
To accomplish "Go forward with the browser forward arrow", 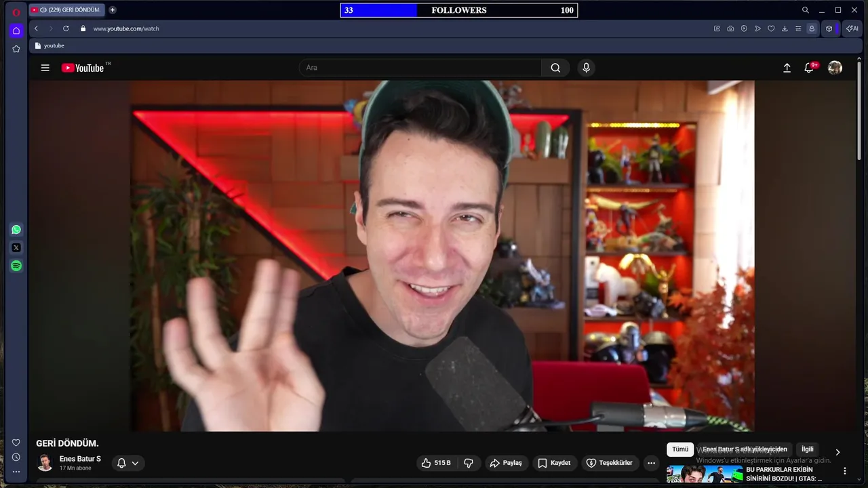I will click(50, 28).
